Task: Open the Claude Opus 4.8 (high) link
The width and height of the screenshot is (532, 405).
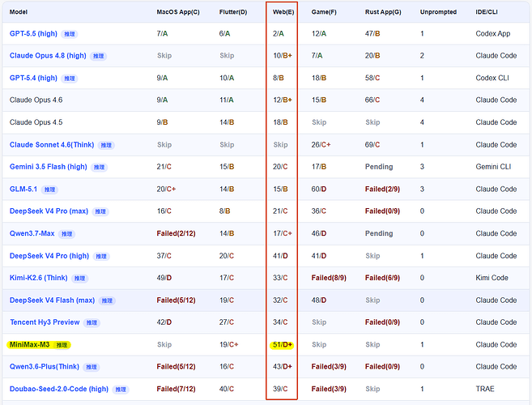Action: coord(48,56)
